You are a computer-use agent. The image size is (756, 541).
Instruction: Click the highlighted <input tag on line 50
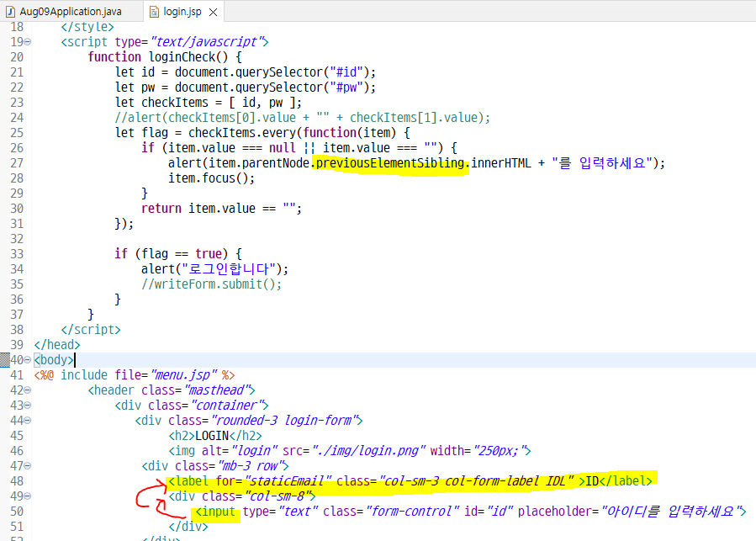215,512
